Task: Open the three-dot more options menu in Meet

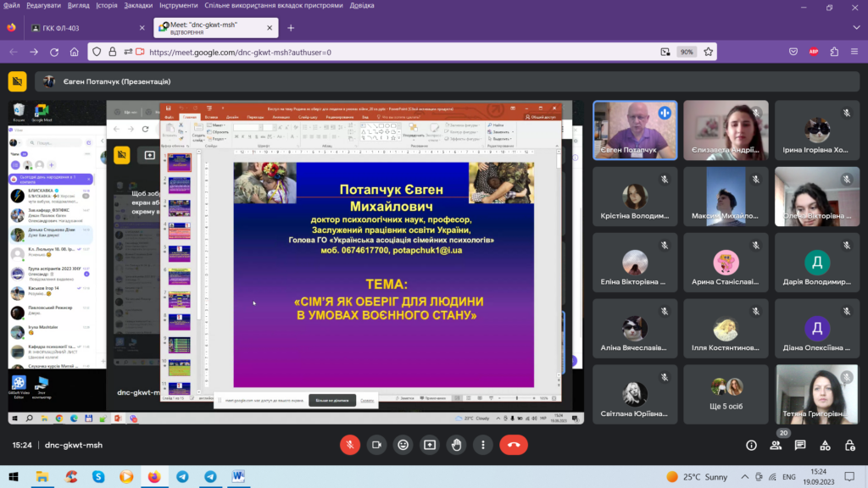Action: [483, 445]
